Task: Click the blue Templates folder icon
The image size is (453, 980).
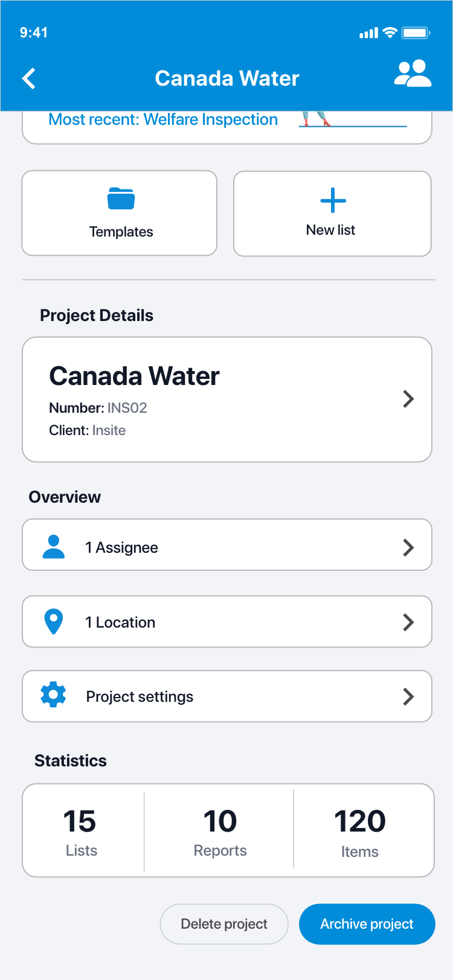Action: pos(121,199)
